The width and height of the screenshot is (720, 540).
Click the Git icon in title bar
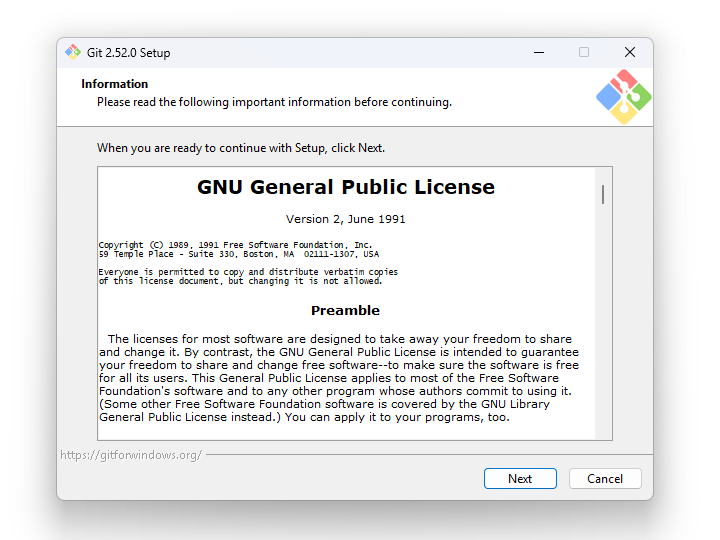(x=73, y=52)
